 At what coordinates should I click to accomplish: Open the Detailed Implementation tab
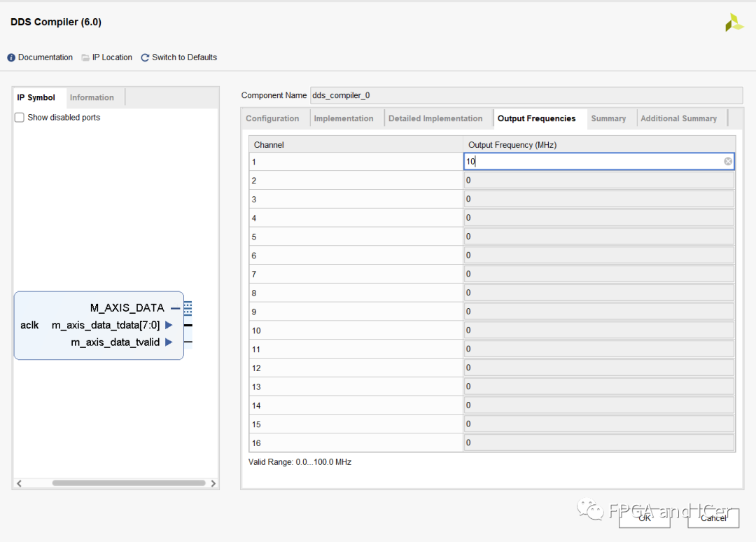(x=435, y=118)
